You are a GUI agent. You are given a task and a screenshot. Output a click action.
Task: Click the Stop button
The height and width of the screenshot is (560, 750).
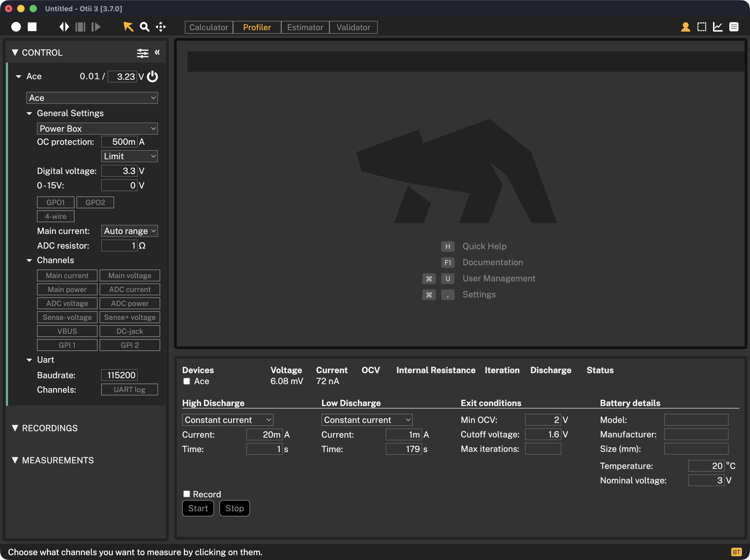(235, 508)
